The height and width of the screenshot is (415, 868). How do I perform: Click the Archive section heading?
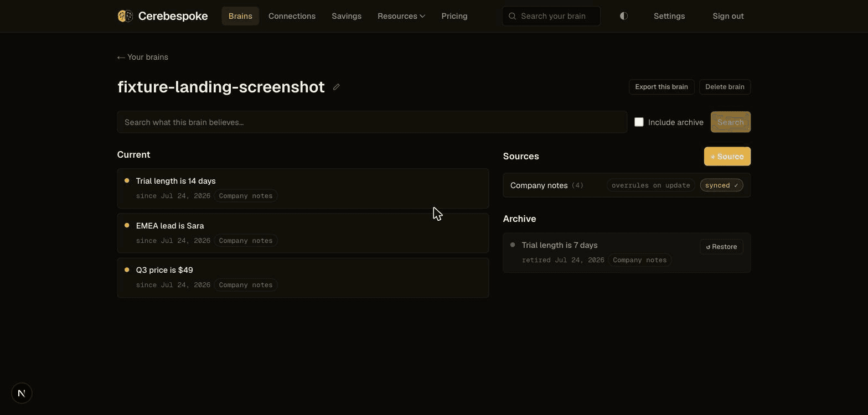[x=519, y=219]
